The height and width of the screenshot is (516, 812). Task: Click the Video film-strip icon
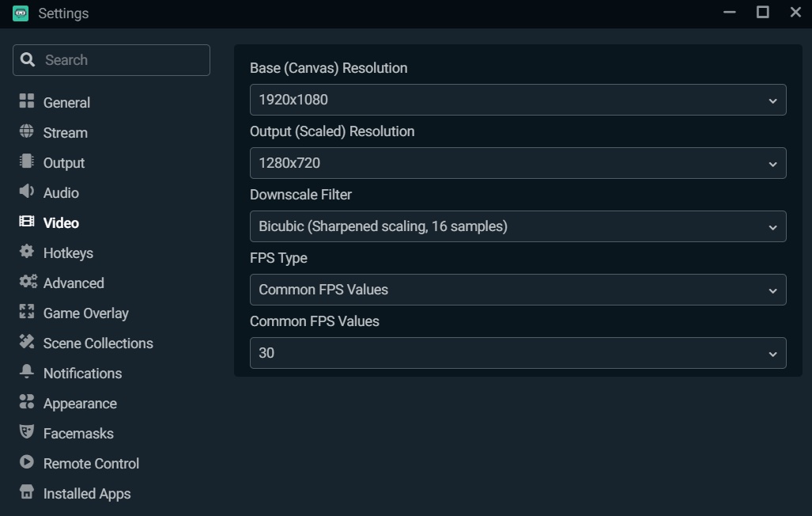coord(26,222)
